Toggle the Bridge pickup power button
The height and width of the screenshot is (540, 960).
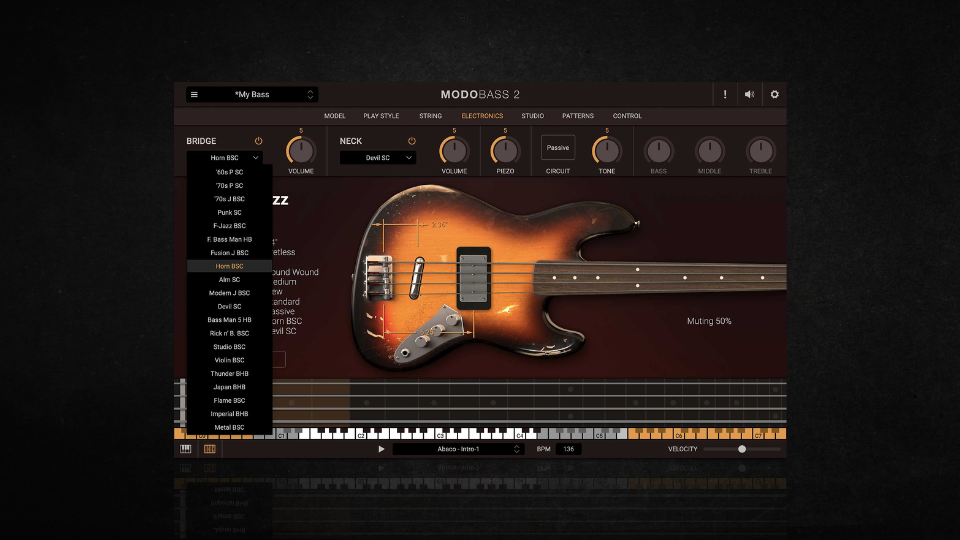pyautogui.click(x=258, y=141)
